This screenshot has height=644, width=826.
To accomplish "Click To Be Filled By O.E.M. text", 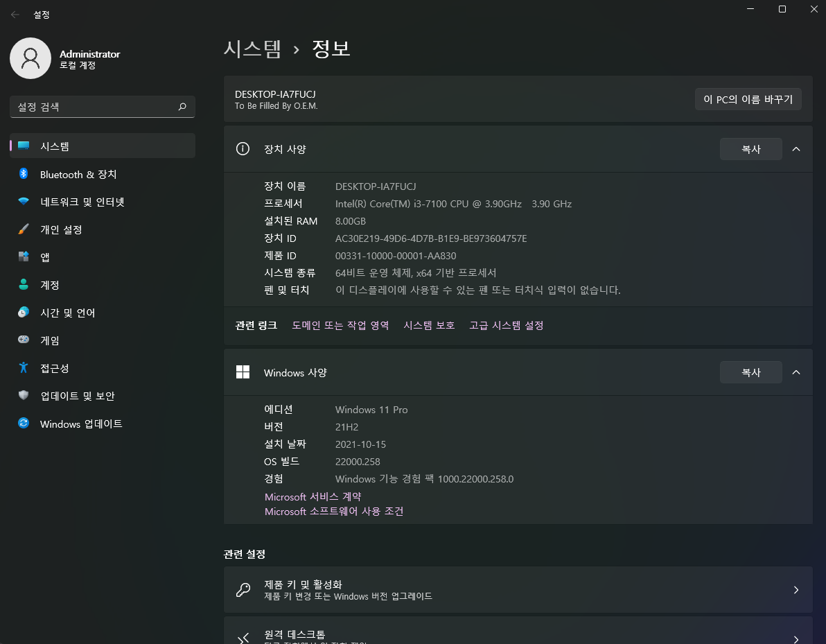I will [x=276, y=106].
